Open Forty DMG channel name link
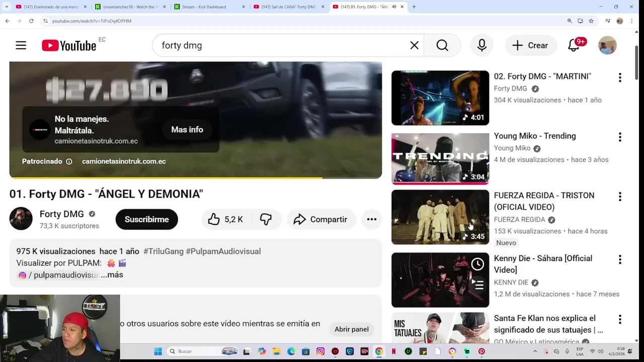Viewport: 644px width, 362px height. 62,214
